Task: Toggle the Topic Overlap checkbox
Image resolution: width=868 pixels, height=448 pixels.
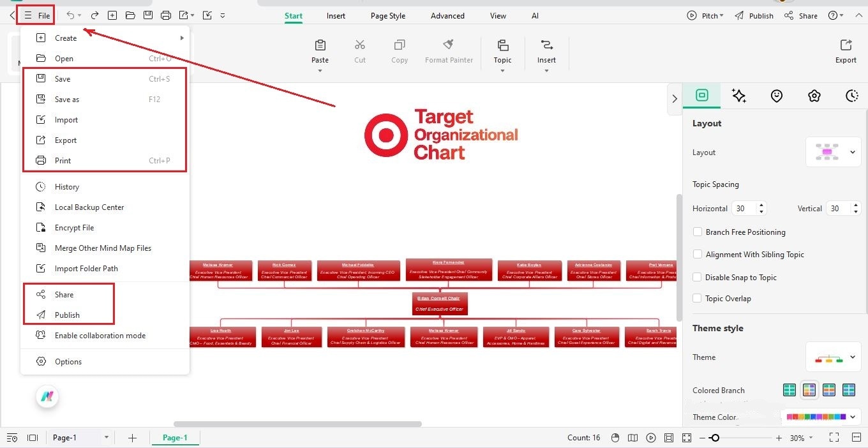Action: click(x=698, y=298)
